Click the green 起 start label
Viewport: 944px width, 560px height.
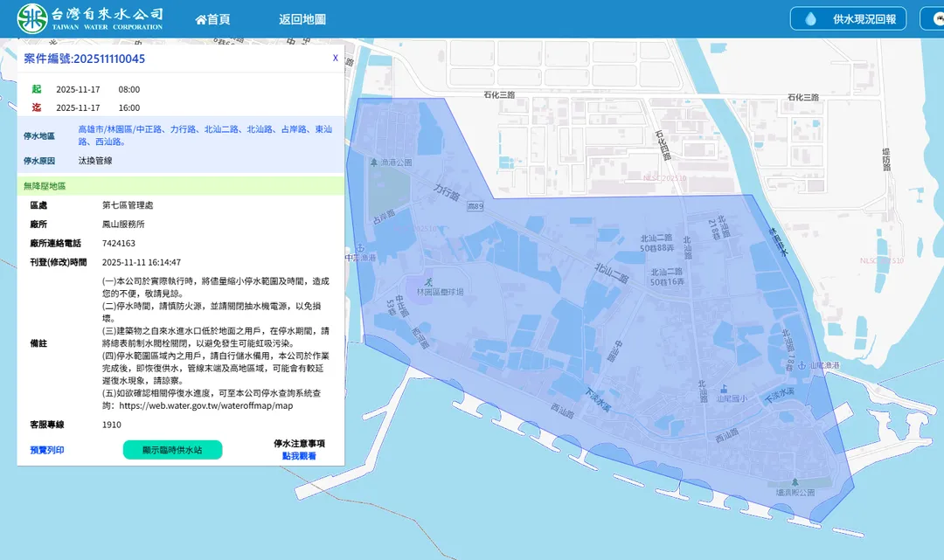click(x=37, y=89)
